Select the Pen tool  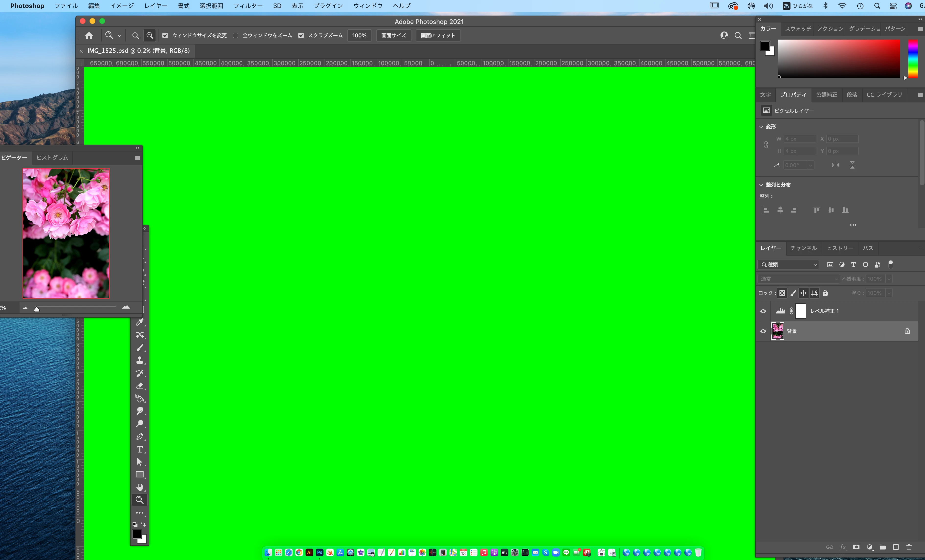[140, 437]
